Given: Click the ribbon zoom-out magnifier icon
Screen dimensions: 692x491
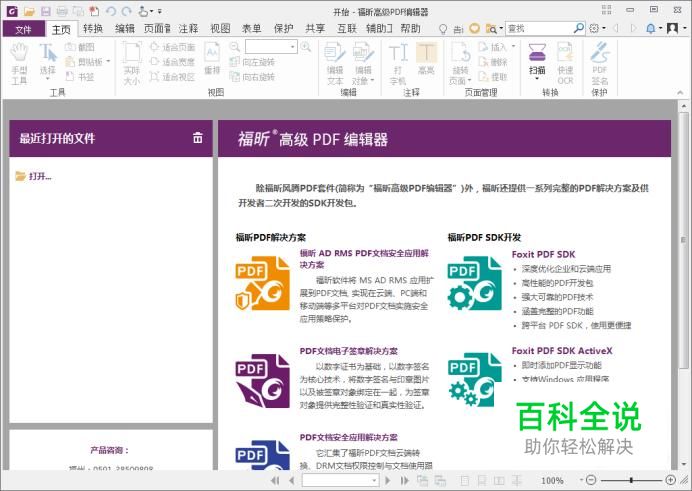Looking at the screenshot, I should coord(235,46).
